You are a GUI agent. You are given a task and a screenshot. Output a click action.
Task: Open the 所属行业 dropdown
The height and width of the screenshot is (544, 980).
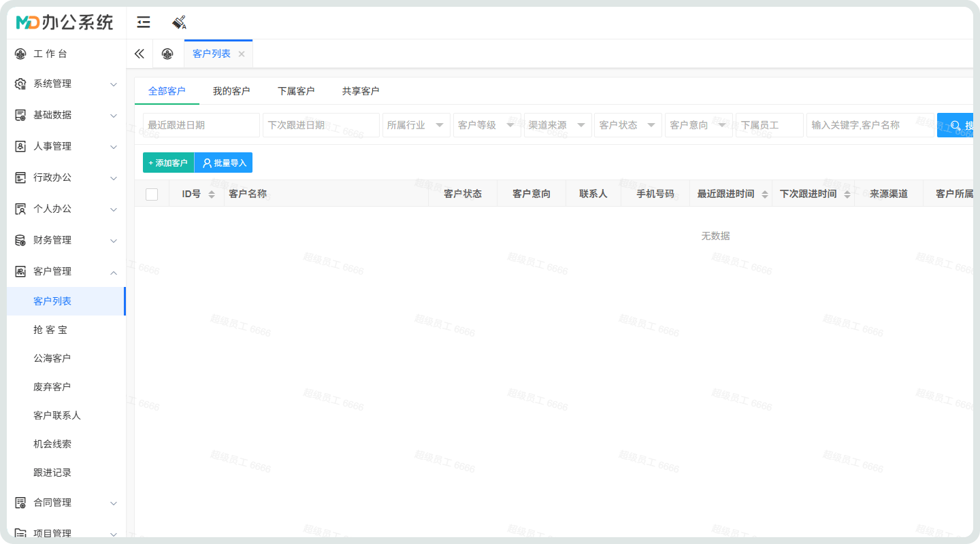(416, 125)
